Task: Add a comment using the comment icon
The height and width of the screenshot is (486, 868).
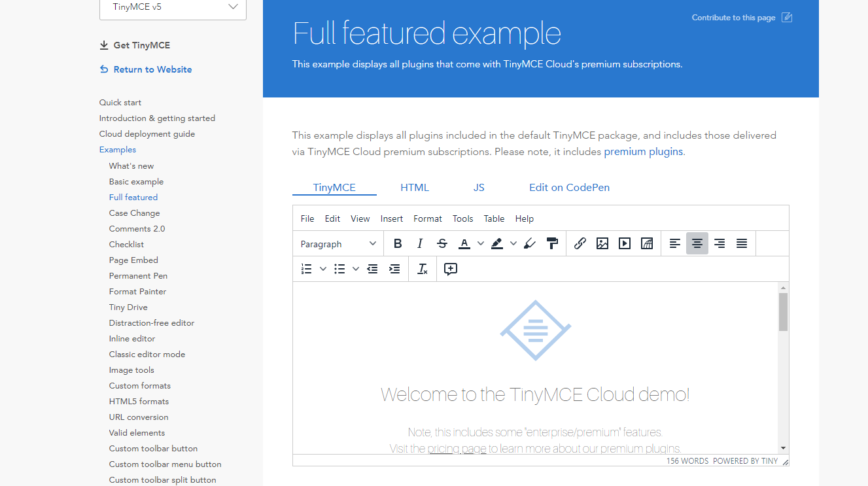Action: [x=450, y=268]
